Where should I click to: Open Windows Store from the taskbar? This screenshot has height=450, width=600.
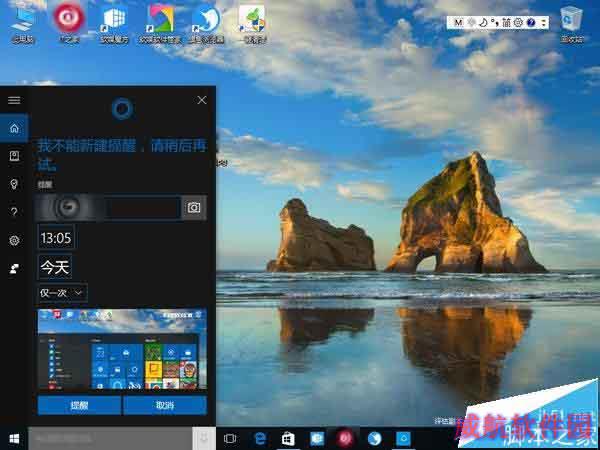(289, 439)
